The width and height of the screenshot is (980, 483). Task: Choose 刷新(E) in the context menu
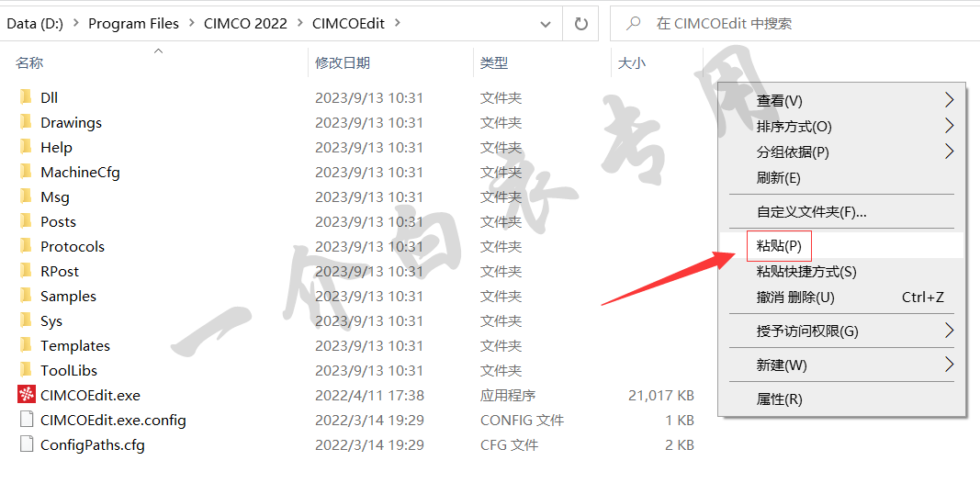840,178
